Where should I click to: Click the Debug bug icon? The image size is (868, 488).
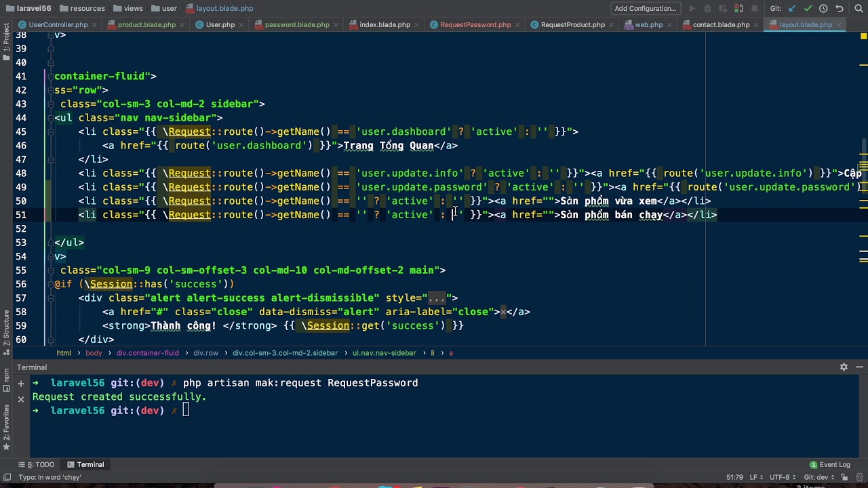tap(708, 9)
